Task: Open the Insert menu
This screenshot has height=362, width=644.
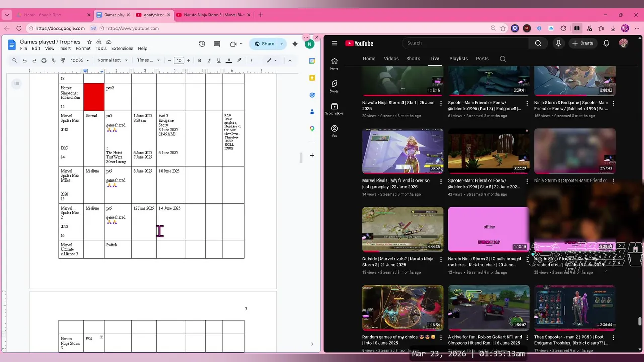Action: click(65, 49)
